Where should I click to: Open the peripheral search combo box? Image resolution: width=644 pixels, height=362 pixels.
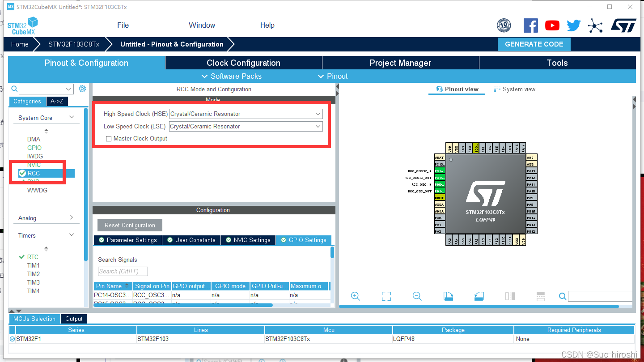46,89
